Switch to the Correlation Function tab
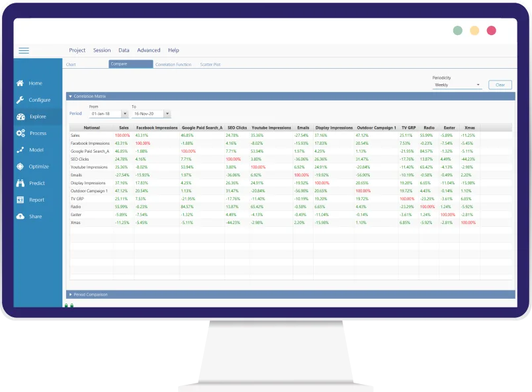The image size is (532, 392). click(x=174, y=65)
